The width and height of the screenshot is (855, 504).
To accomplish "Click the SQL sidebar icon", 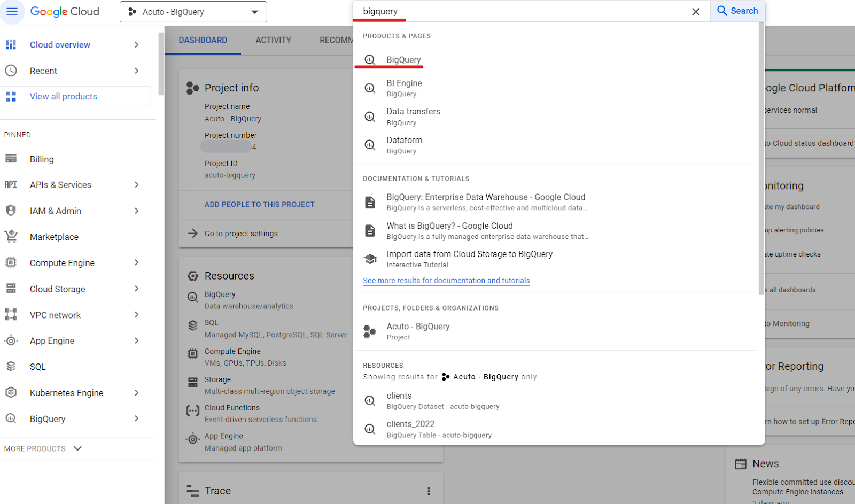I will 11,366.
